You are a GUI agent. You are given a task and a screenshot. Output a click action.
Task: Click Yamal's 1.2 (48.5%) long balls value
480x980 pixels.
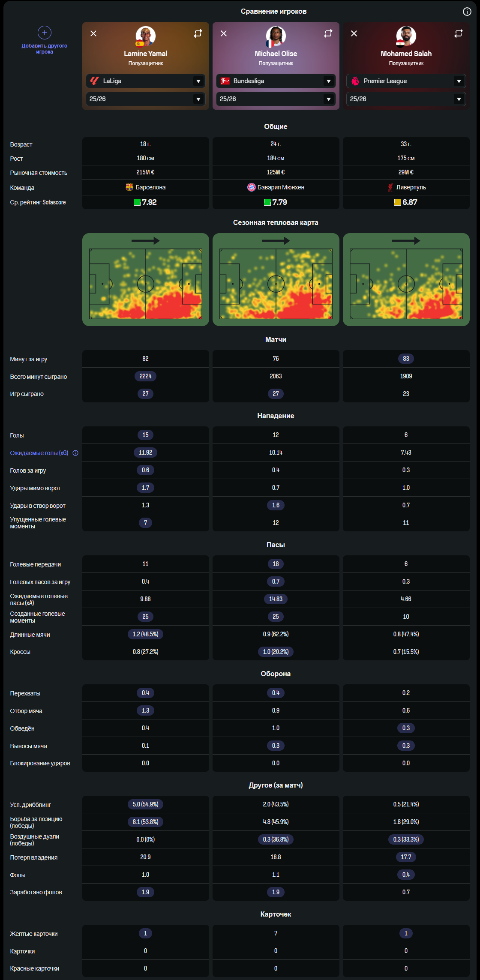coord(146,634)
